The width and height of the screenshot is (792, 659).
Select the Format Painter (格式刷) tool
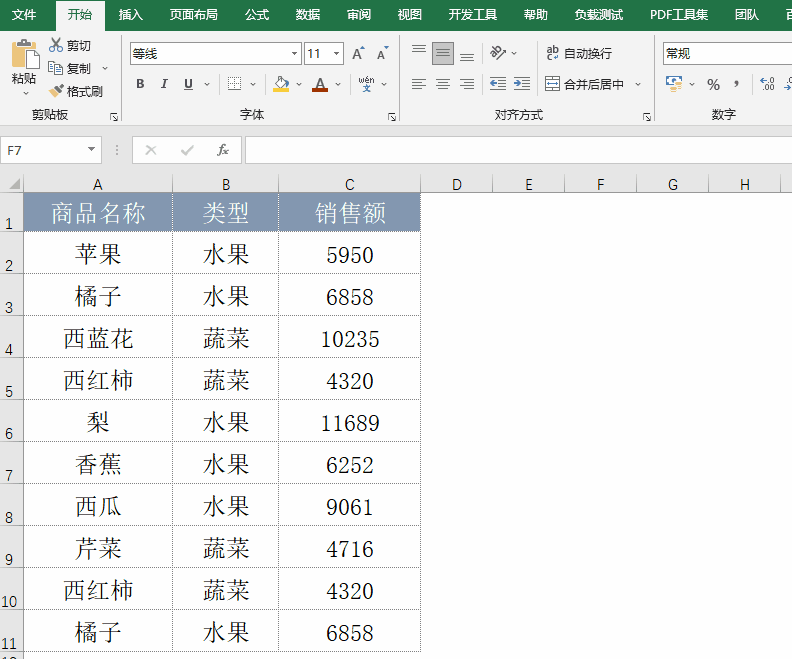tap(76, 91)
